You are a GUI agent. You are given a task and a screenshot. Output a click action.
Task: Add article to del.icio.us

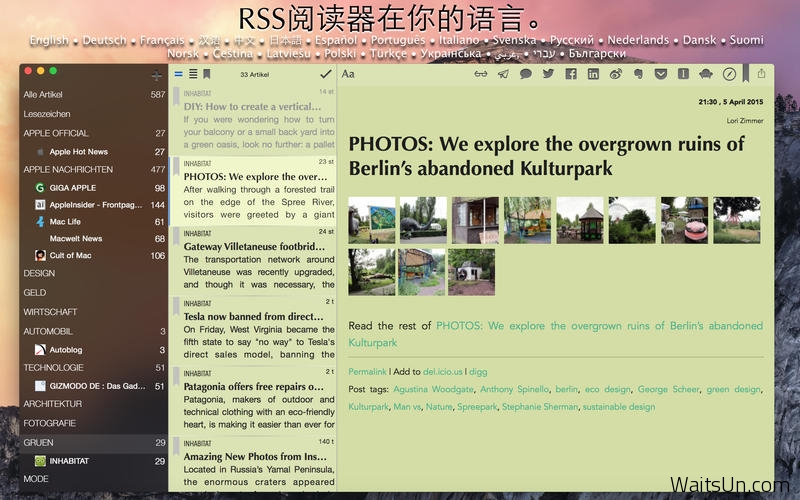click(442, 371)
